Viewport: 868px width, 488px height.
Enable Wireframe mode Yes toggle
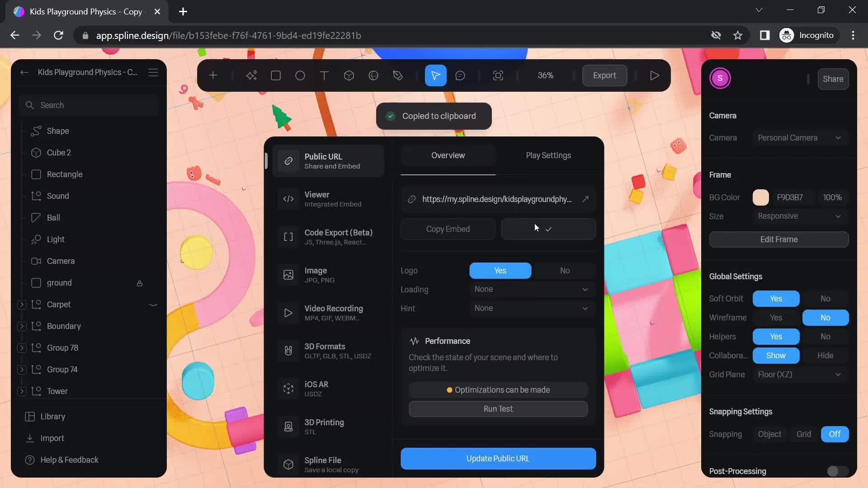[776, 318]
